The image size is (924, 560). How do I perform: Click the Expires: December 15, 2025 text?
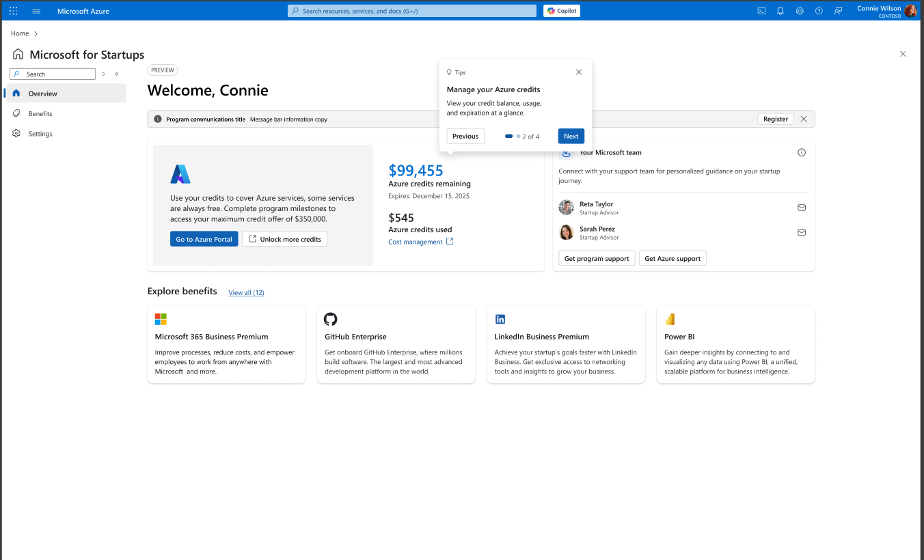point(429,196)
